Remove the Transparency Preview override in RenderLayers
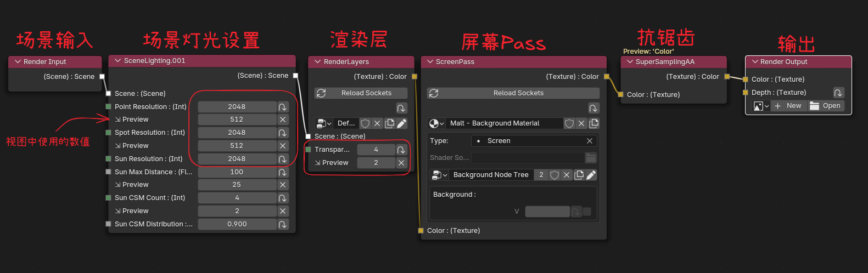Viewport: 868px width, 273px height. [x=401, y=163]
